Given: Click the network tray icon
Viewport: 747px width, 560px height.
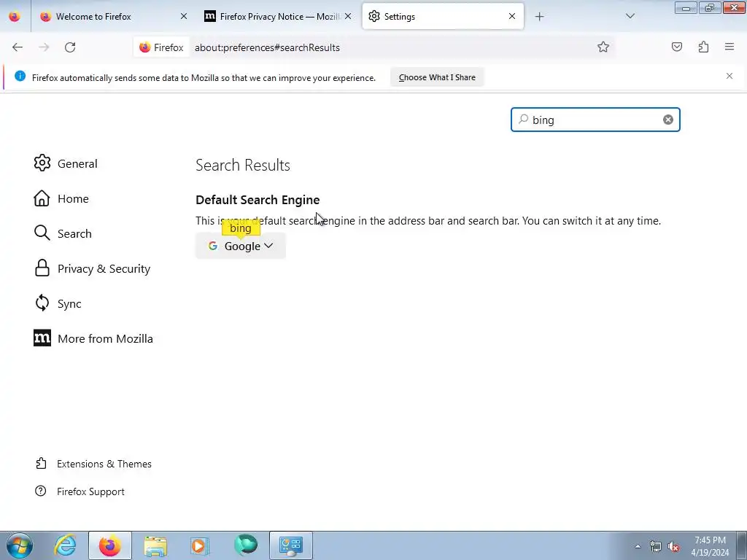Looking at the screenshot, I should click(x=656, y=547).
